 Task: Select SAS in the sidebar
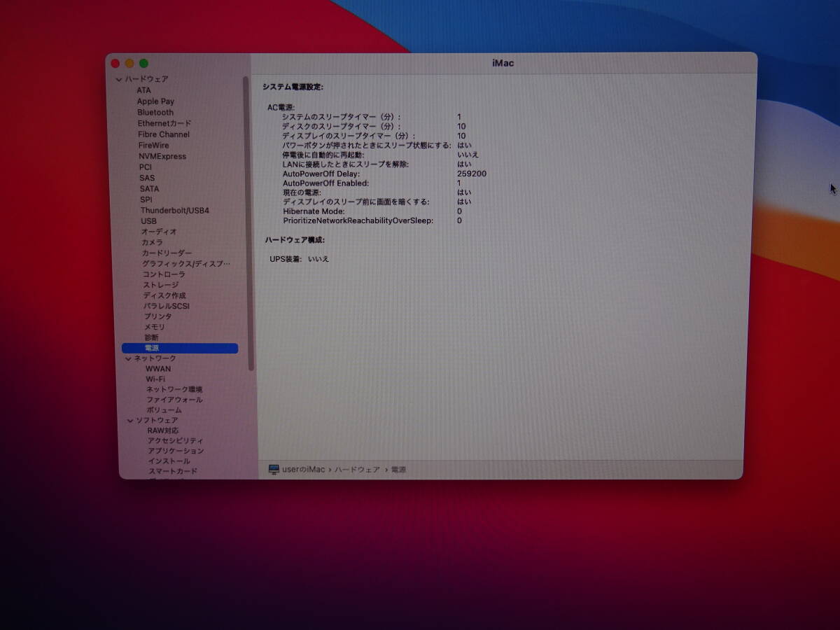click(147, 178)
